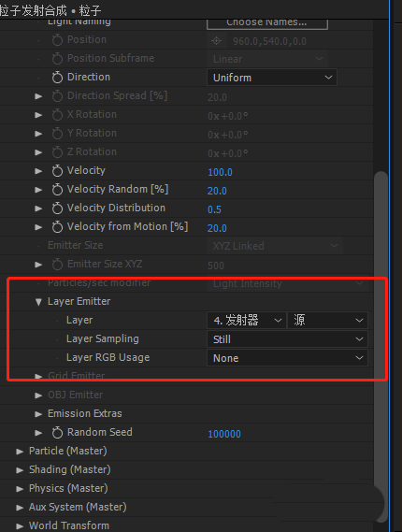Open the layer source dropdown showing 源
The height and width of the screenshot is (532, 402).
tap(327, 321)
